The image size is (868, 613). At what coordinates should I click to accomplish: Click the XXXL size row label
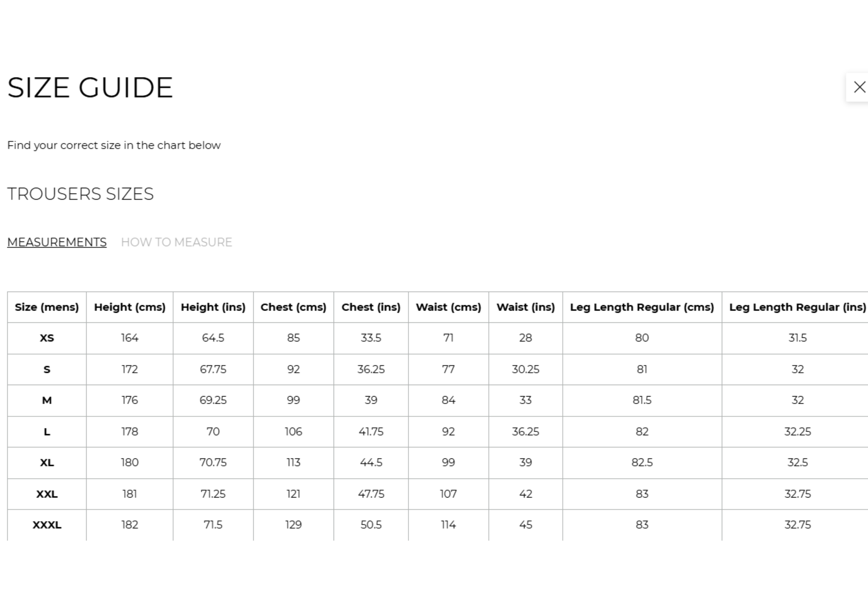point(47,525)
